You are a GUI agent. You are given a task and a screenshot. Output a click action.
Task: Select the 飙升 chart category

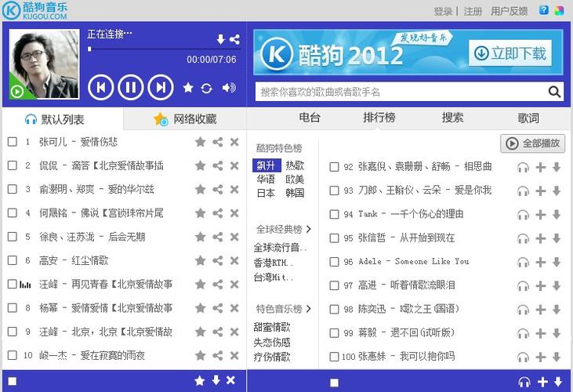tap(267, 165)
